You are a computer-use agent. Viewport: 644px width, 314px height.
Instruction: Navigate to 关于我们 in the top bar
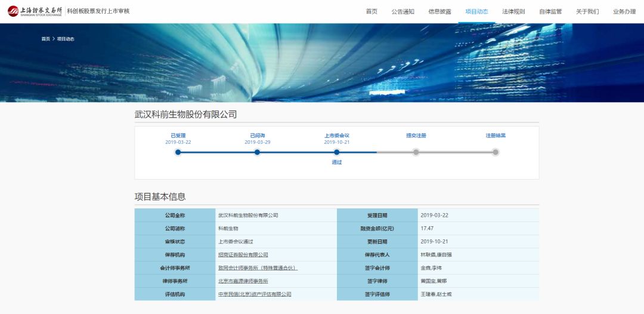click(x=587, y=11)
